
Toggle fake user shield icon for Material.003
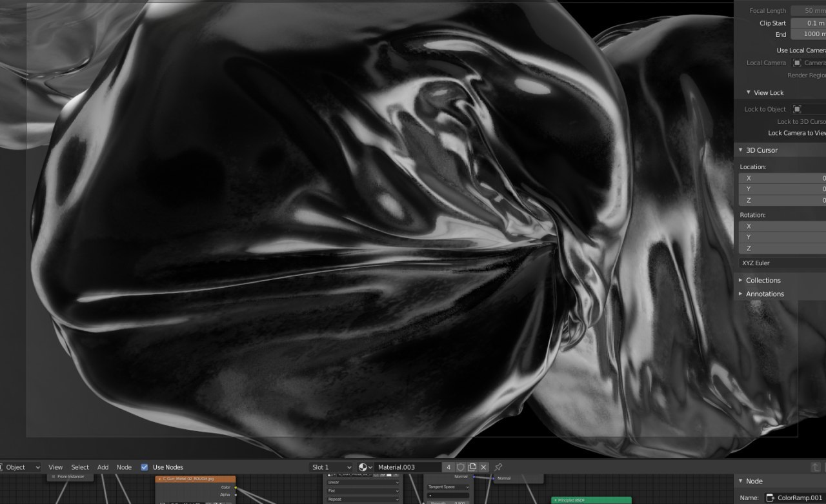tap(461, 467)
